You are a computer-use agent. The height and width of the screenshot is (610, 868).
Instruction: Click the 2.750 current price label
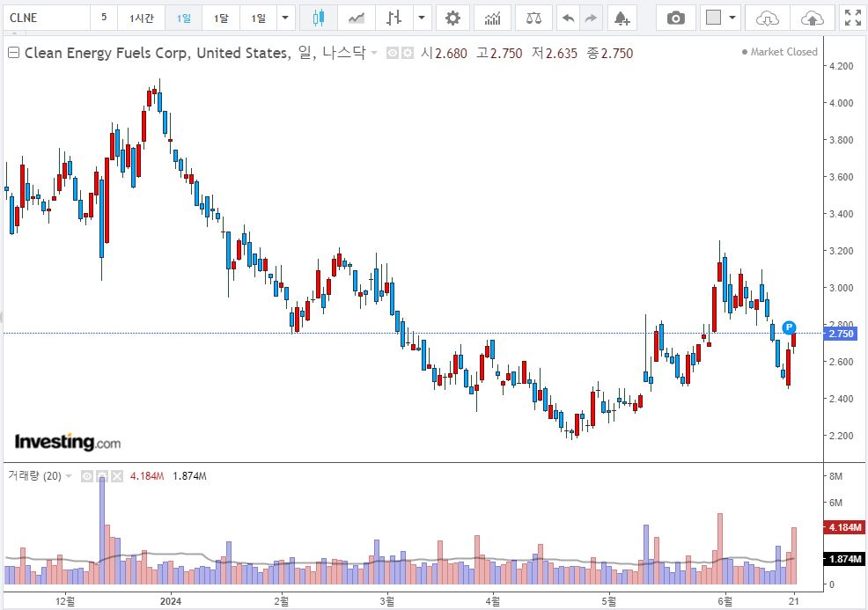841,334
